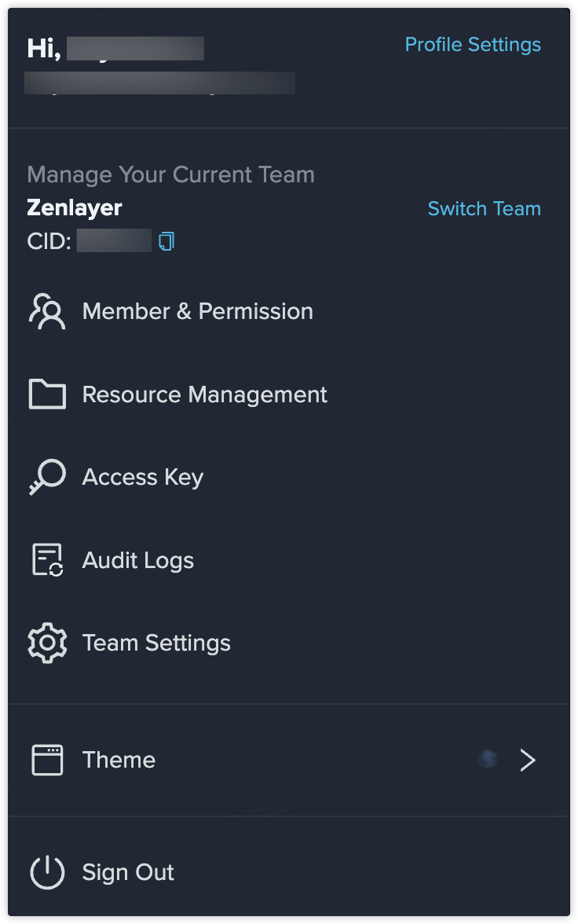The width and height of the screenshot is (578, 924).
Task: Open Profile Settings link
Action: pos(473,45)
